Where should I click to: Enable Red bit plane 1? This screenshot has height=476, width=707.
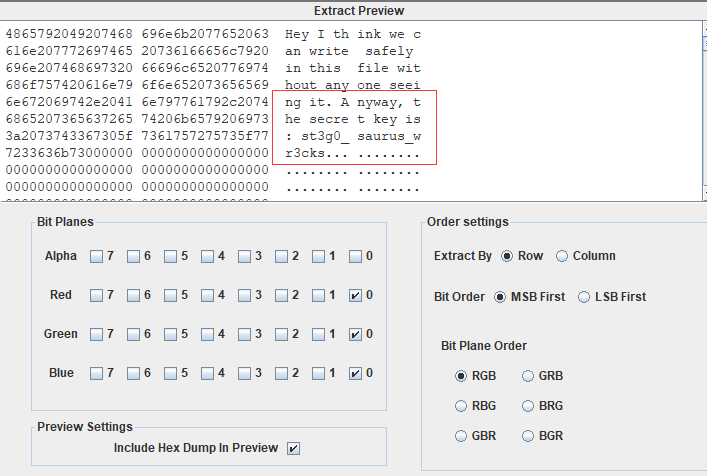318,295
